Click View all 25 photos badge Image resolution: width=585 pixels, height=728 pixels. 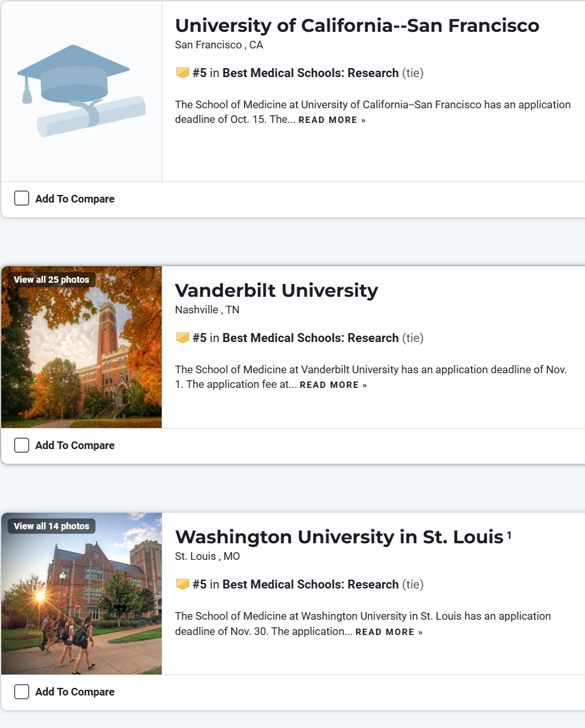(x=52, y=280)
